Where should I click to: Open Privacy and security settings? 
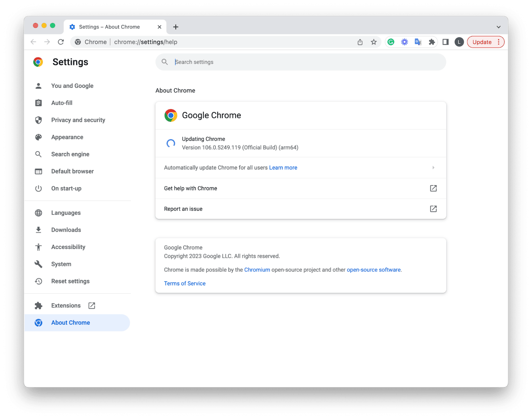[78, 120]
